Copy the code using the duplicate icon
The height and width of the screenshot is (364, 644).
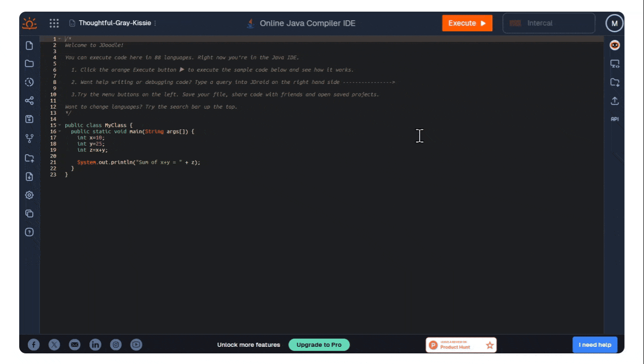point(29,213)
